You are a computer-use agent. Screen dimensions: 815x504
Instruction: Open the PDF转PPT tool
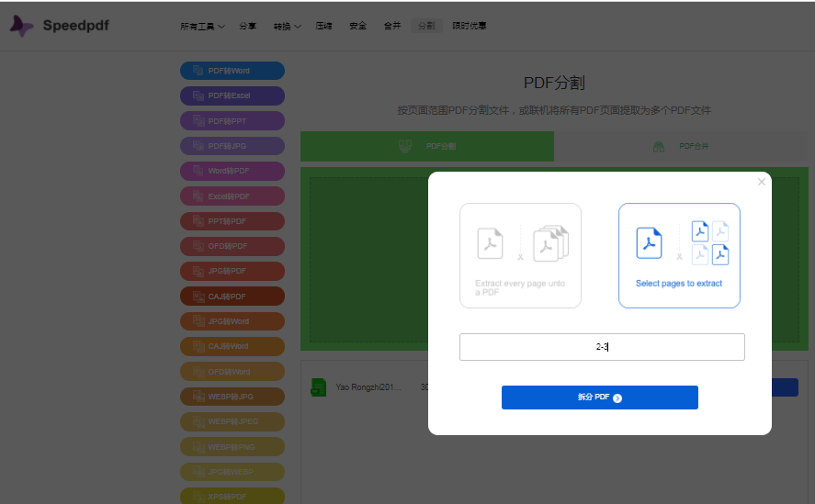[232, 121]
